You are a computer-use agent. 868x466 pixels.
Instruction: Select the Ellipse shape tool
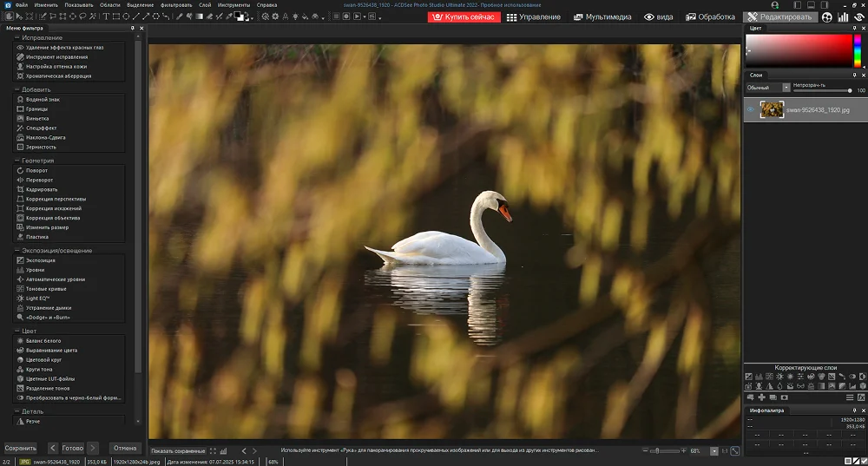[x=126, y=16]
